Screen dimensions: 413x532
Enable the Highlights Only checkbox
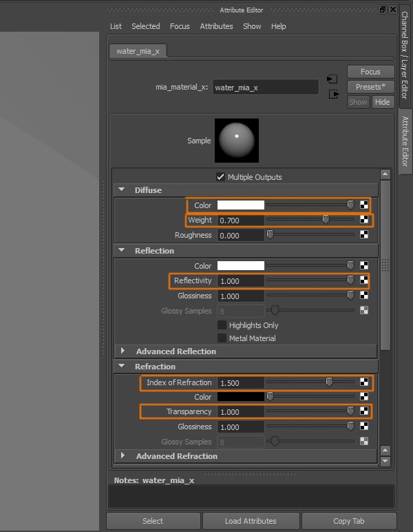(222, 325)
